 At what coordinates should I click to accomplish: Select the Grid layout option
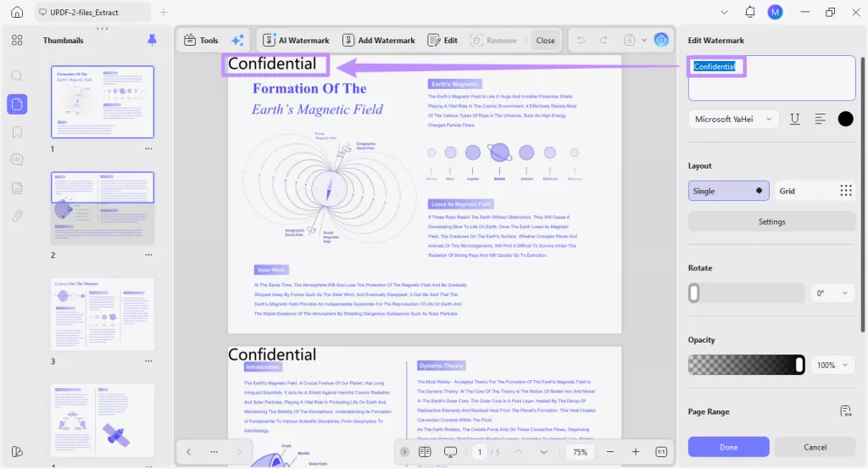[x=815, y=191]
